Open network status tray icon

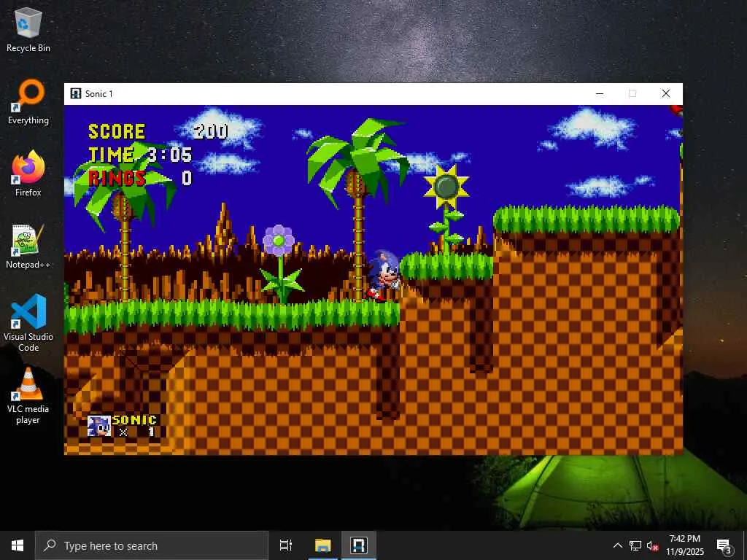(635, 545)
